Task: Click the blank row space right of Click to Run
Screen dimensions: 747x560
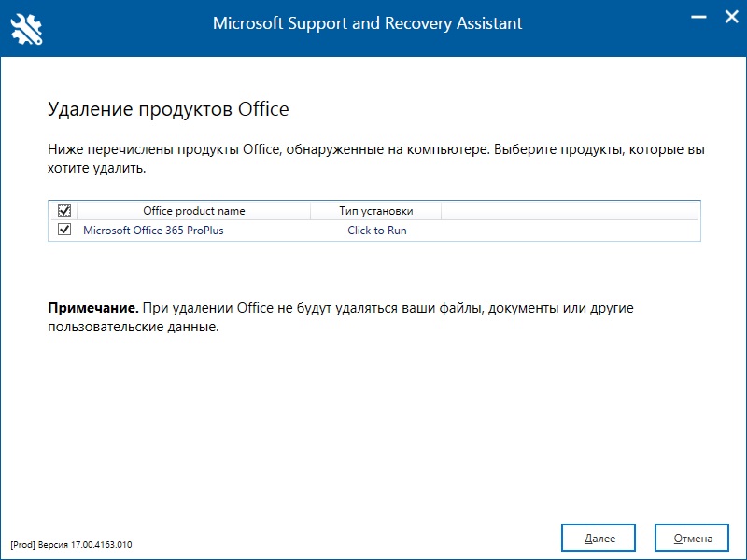Action: tap(570, 231)
